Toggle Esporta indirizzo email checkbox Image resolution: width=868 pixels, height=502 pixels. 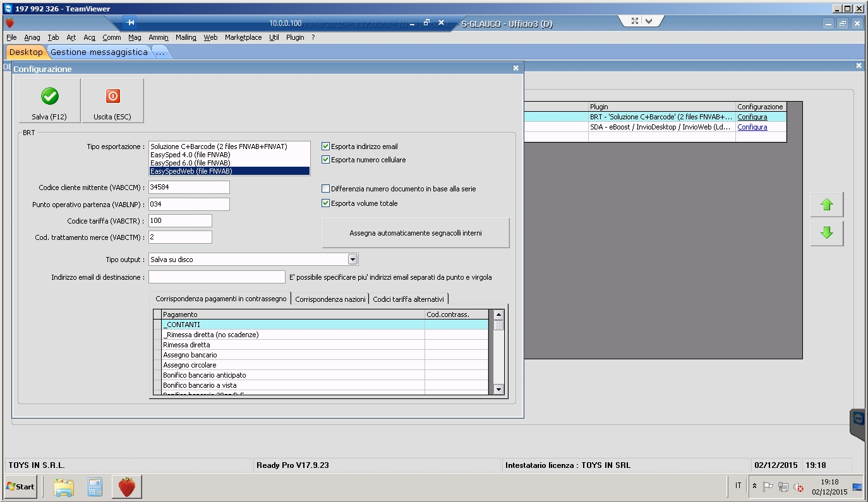(x=325, y=146)
